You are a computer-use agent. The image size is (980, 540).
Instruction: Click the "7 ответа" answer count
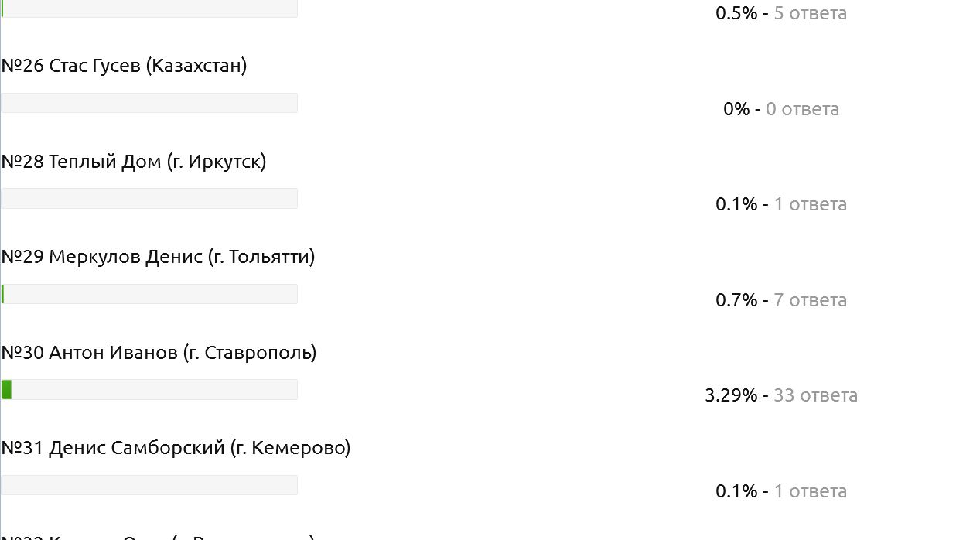(x=810, y=300)
